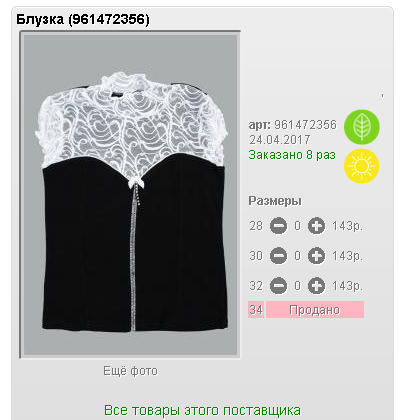The height and width of the screenshot is (420, 411).
Task: Click the Продано sold-out label for size 34
Action: pos(315,310)
